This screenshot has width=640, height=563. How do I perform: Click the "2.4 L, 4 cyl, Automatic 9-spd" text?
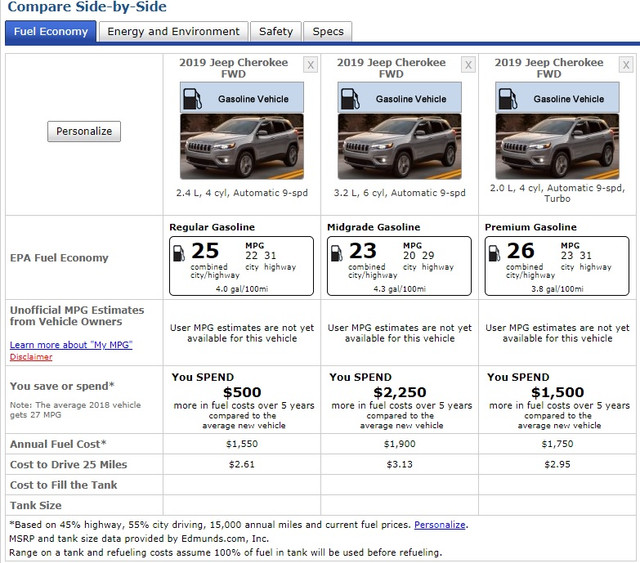point(242,193)
